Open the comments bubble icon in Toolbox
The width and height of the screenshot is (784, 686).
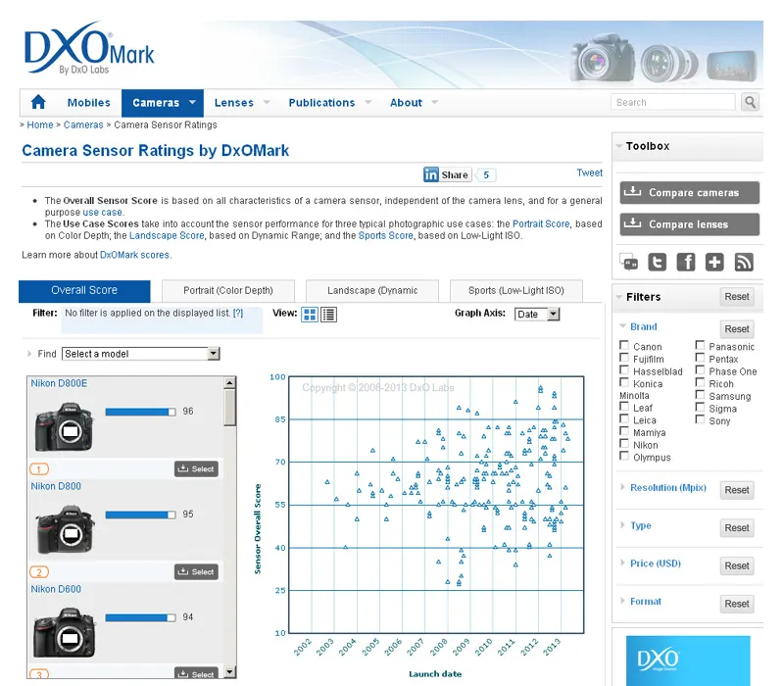[628, 262]
